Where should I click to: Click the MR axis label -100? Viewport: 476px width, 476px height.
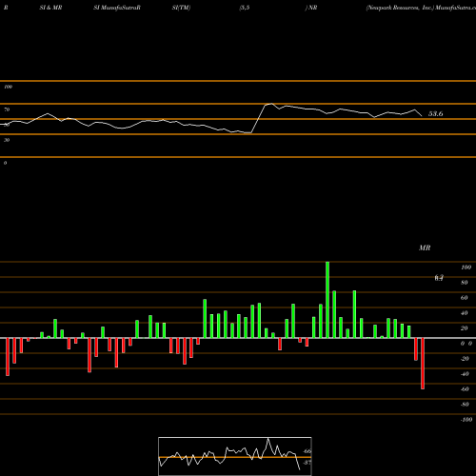click(466, 420)
